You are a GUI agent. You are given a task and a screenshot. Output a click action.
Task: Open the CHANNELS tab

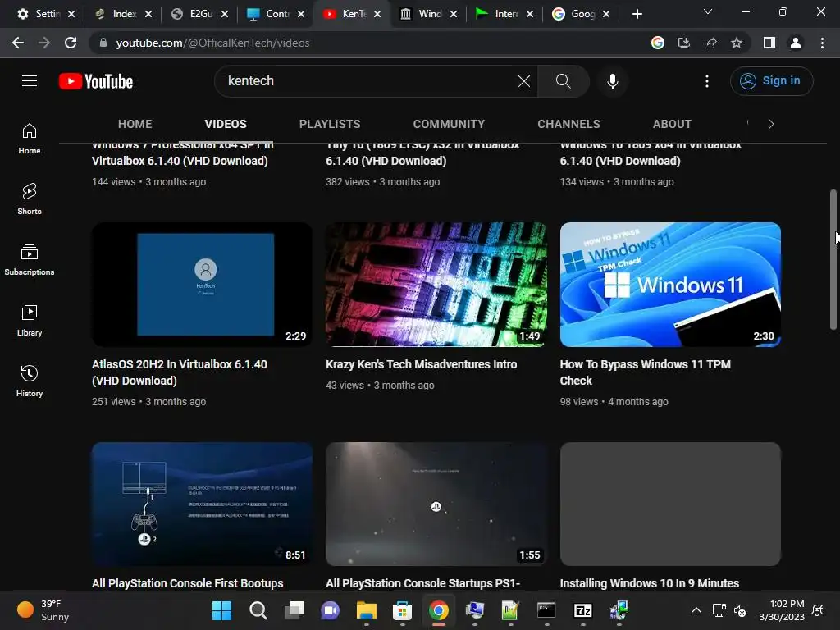(x=568, y=124)
